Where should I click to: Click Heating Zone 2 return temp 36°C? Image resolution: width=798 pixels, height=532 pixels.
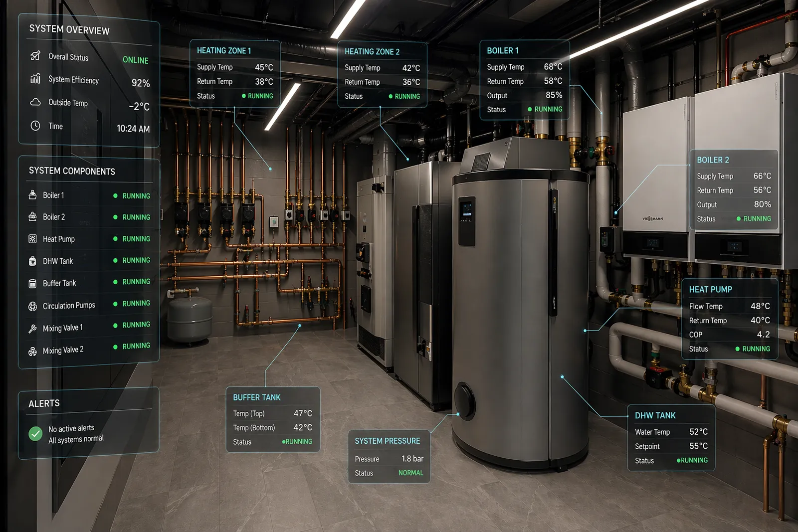411,82
